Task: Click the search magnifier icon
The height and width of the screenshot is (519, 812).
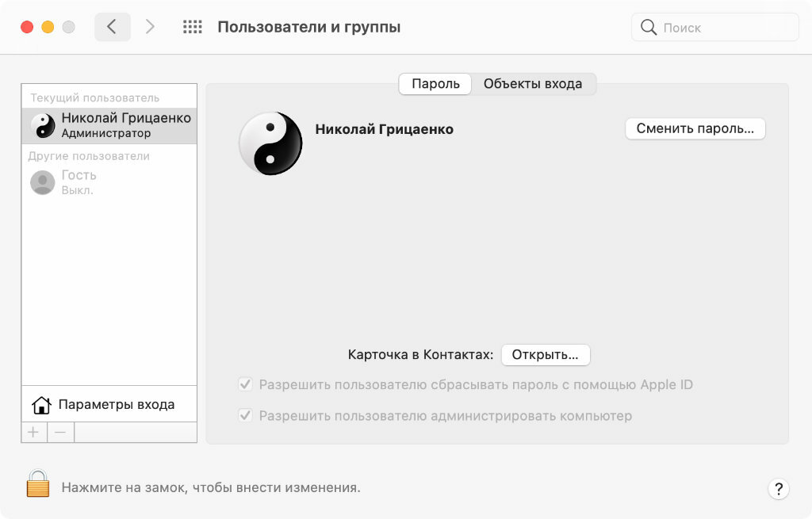Action: click(649, 27)
